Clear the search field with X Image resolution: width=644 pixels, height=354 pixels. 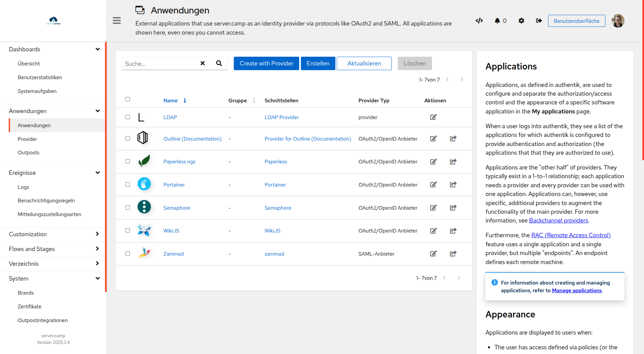click(203, 63)
